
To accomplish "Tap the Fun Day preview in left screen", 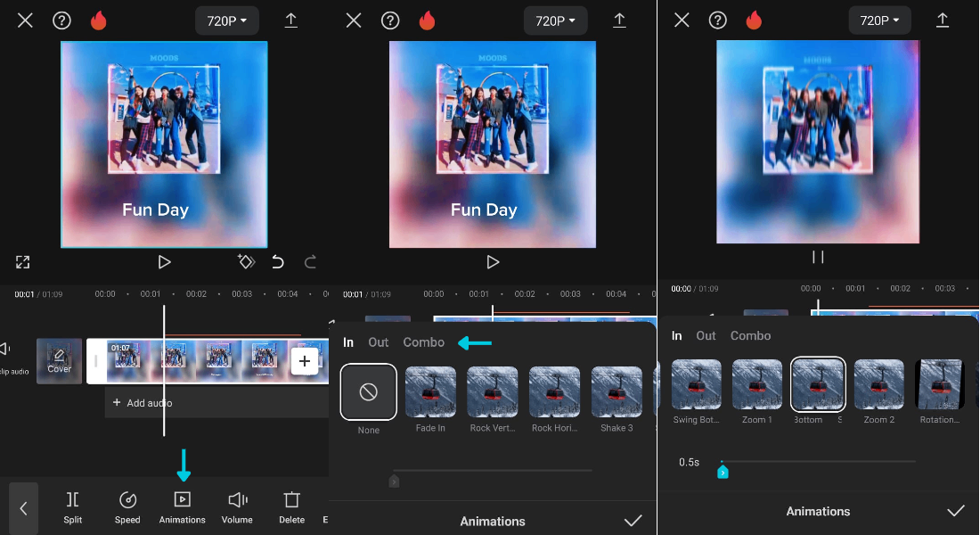I will [164, 144].
